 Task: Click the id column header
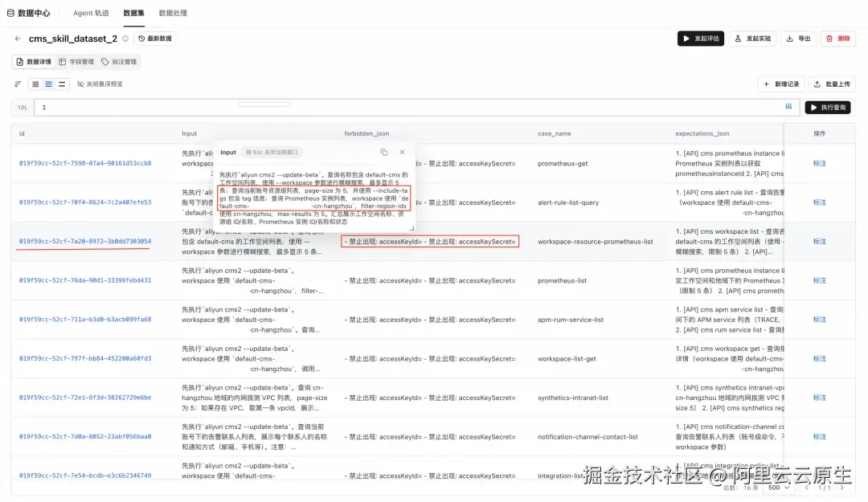click(22, 133)
